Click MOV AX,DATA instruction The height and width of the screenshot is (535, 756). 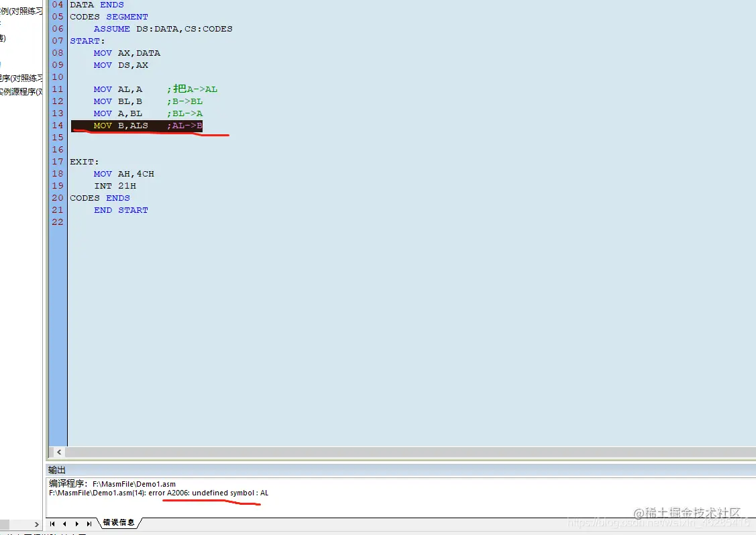[127, 53]
